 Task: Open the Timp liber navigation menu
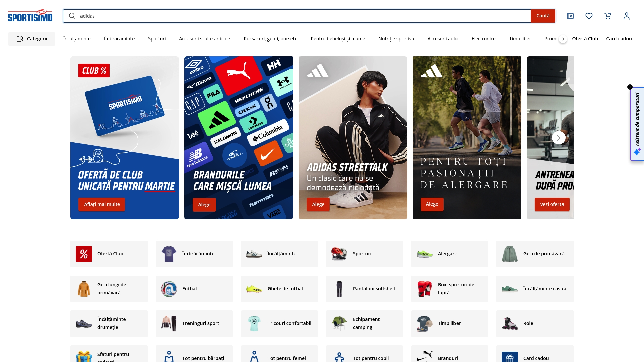[520, 39]
